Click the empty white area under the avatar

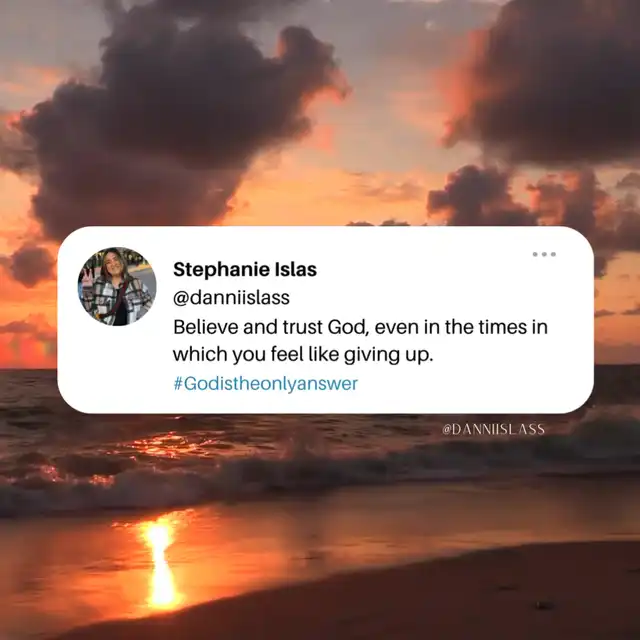point(117,367)
